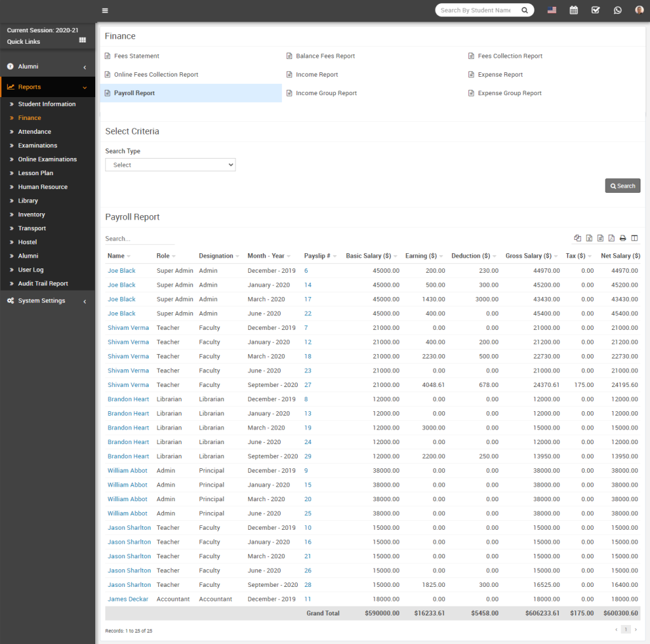The height and width of the screenshot is (644, 650).
Task: Open the Quick Links grid icon
Action: (83, 40)
